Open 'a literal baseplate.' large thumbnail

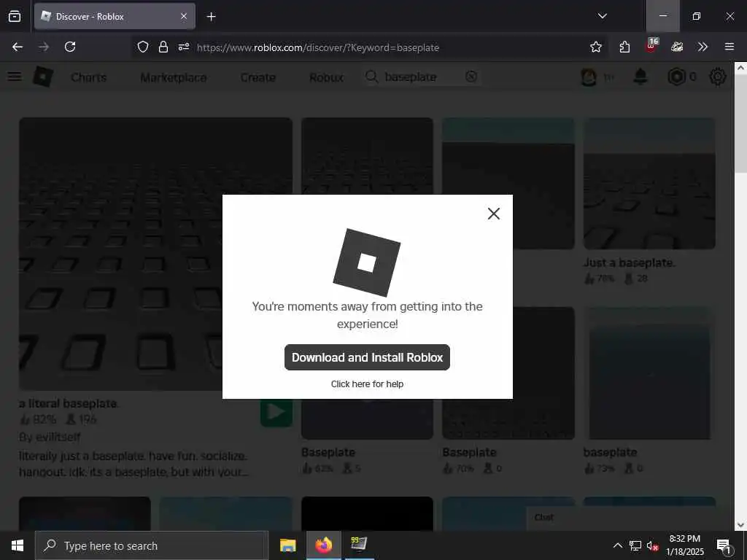pos(156,254)
